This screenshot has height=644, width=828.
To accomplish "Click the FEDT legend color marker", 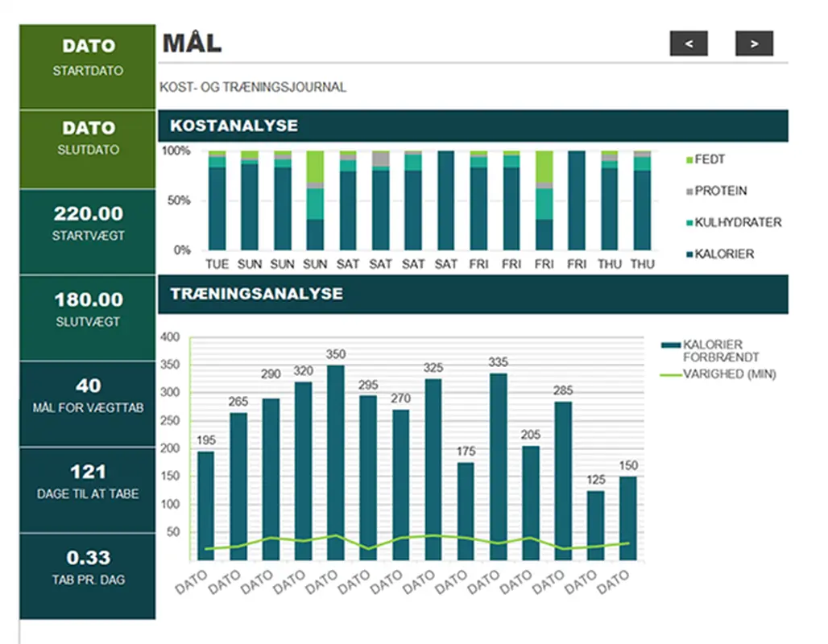I will tap(689, 160).
